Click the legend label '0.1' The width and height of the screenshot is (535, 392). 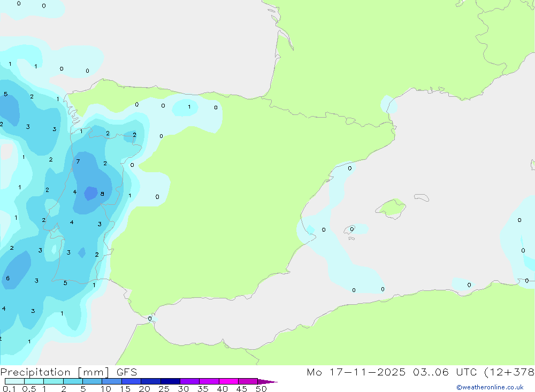[x=9, y=389]
